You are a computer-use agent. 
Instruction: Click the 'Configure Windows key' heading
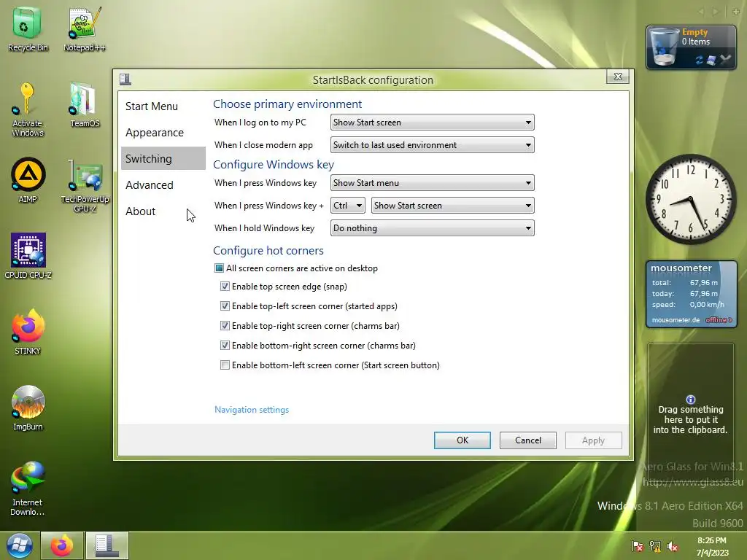(x=274, y=164)
